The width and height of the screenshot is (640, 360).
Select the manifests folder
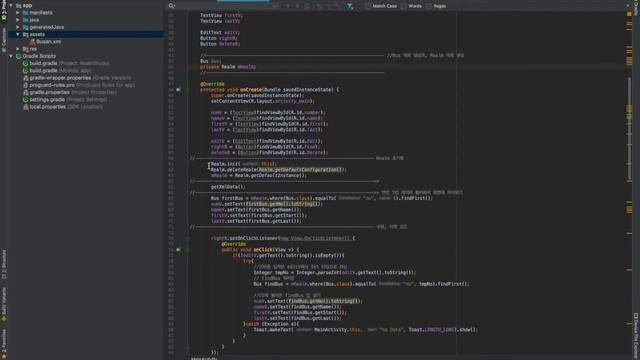click(x=41, y=13)
